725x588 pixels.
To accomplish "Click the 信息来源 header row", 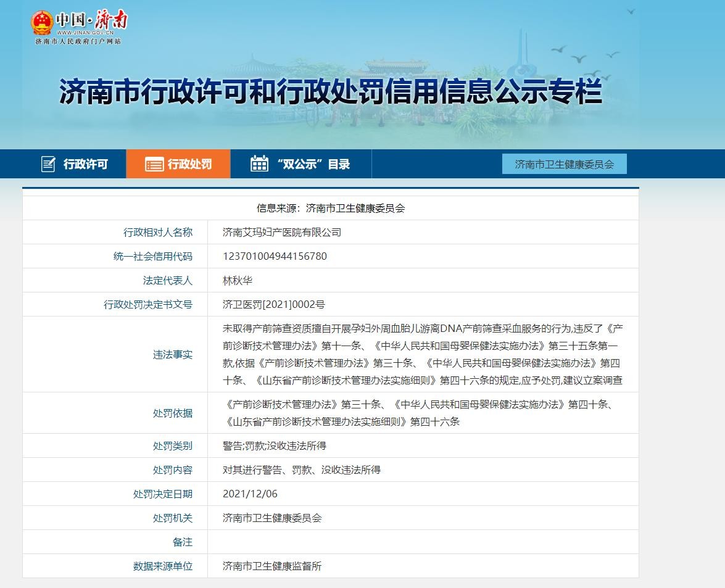I will tap(331, 209).
